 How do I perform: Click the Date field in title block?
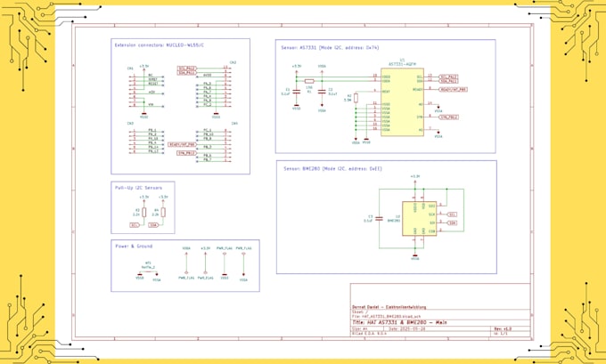(406, 329)
